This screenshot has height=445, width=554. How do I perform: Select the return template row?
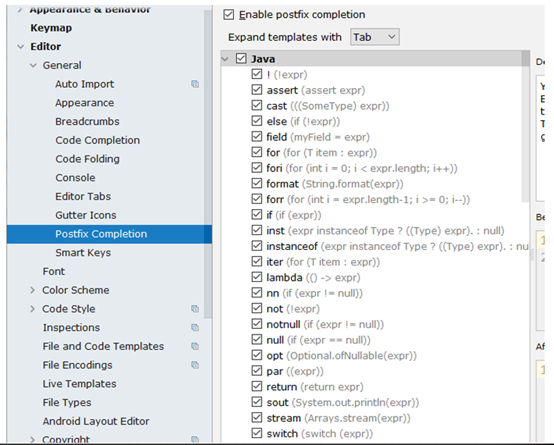click(315, 387)
